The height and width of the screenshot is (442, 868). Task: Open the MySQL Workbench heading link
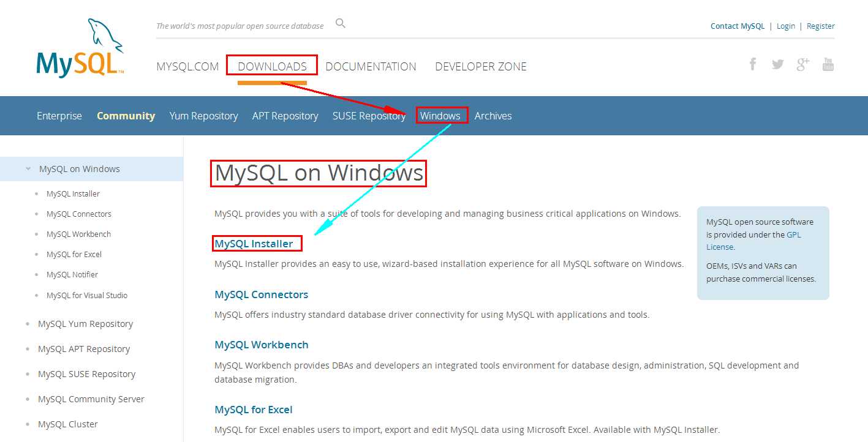point(262,345)
